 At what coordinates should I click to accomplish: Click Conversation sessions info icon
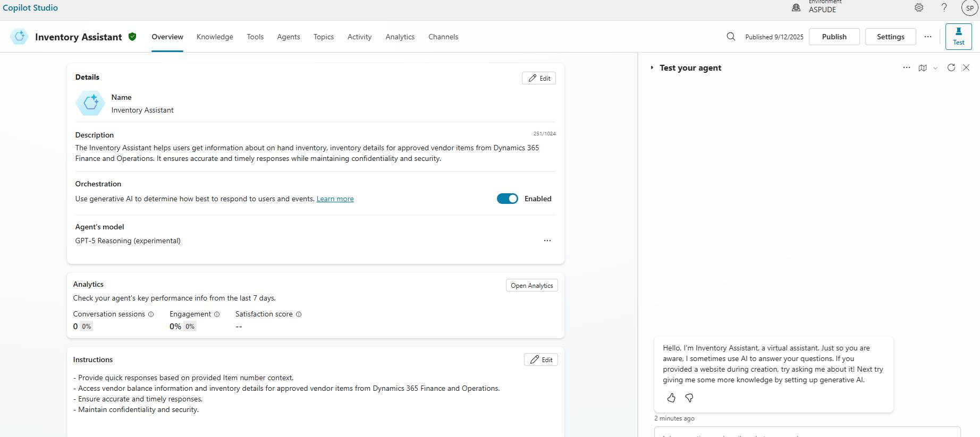tap(151, 314)
